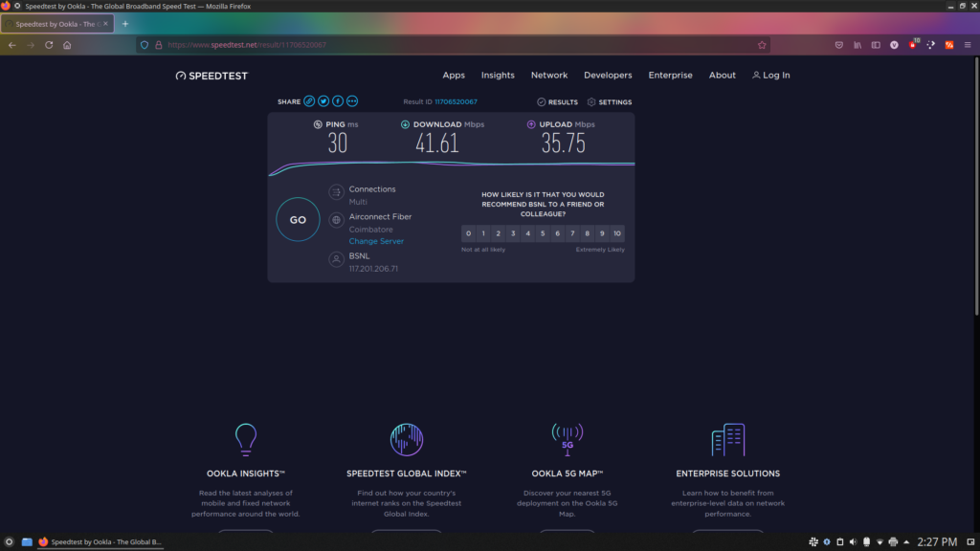Viewport: 980px width, 551px height.
Task: Open the About menu
Action: [722, 75]
